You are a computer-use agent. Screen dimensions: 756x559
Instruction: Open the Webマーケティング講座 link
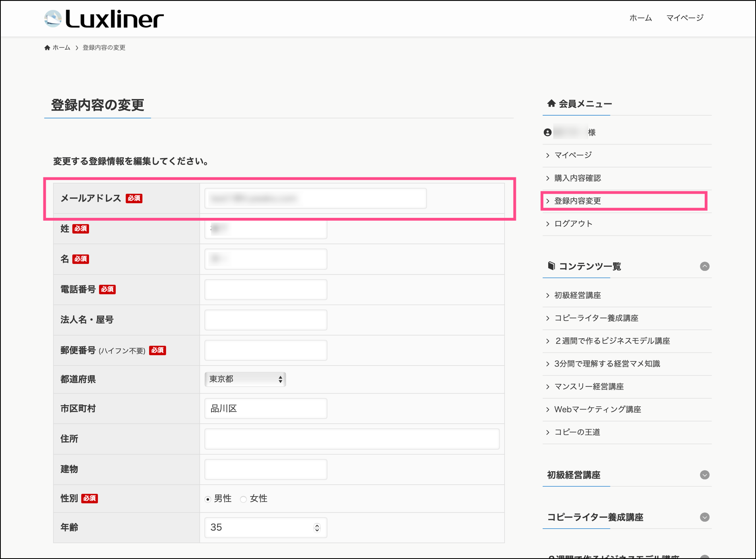(597, 410)
